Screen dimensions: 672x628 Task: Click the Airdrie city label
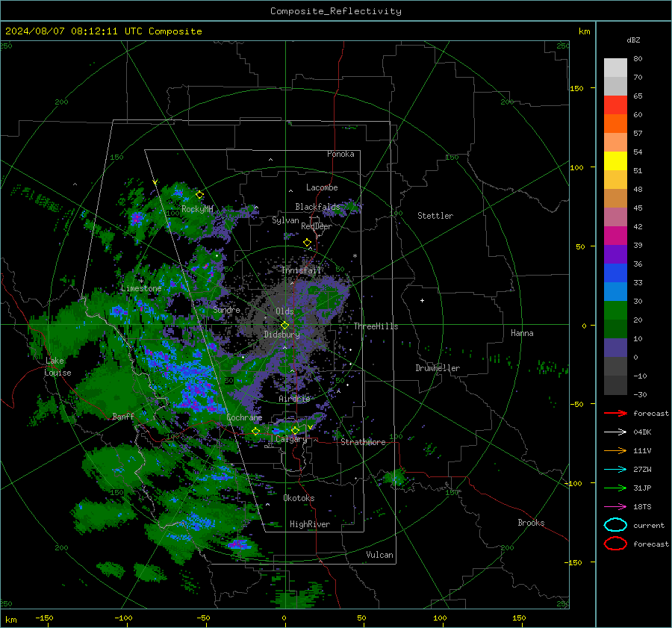tap(294, 399)
